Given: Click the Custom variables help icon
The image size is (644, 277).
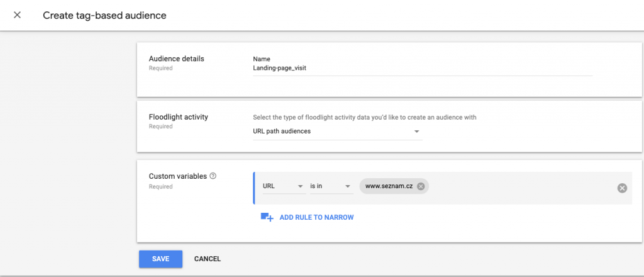Looking at the screenshot, I should point(213,176).
